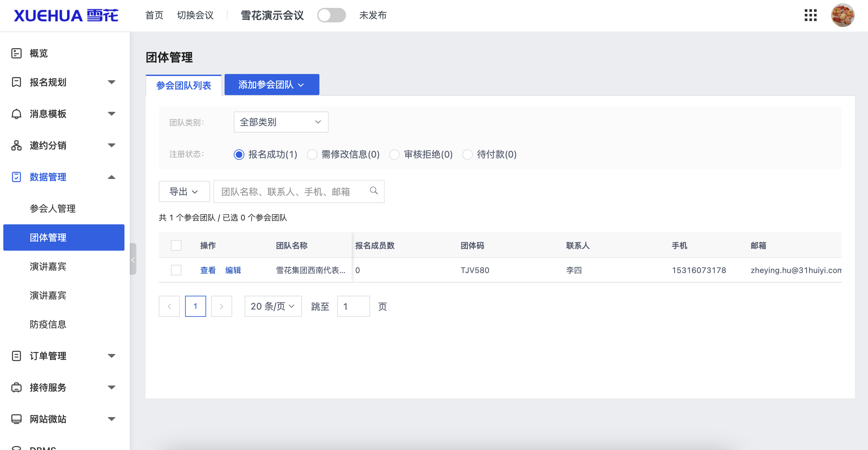Check the select-all header checkbox
868x450 pixels.
coord(176,245)
